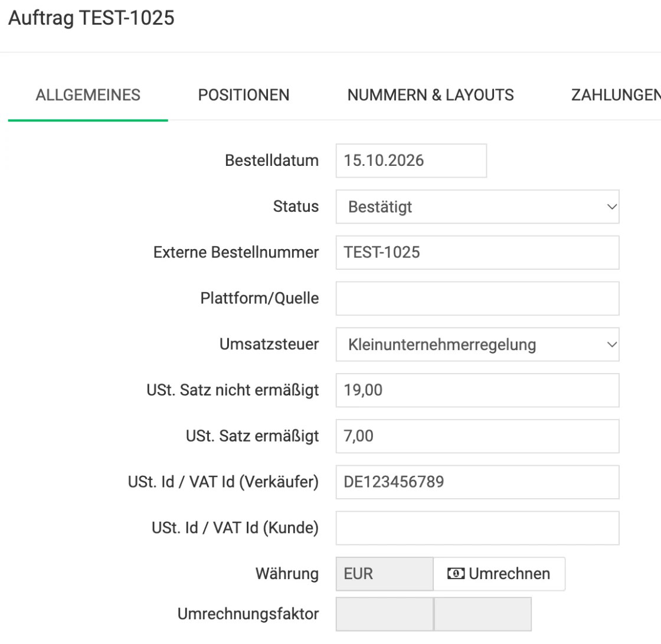Image resolution: width=661 pixels, height=644 pixels.
Task: Click the USt. Satz ermäßigt field
Action: pos(477,436)
